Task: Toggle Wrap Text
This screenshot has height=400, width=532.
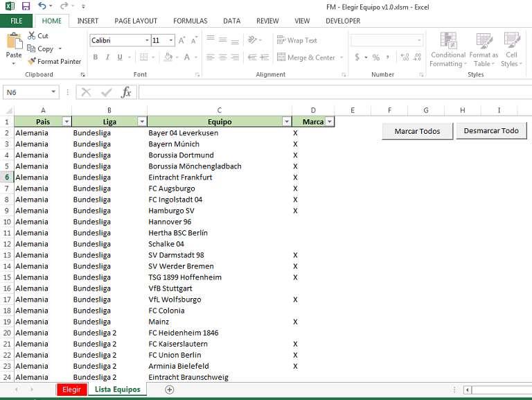Action: click(297, 40)
